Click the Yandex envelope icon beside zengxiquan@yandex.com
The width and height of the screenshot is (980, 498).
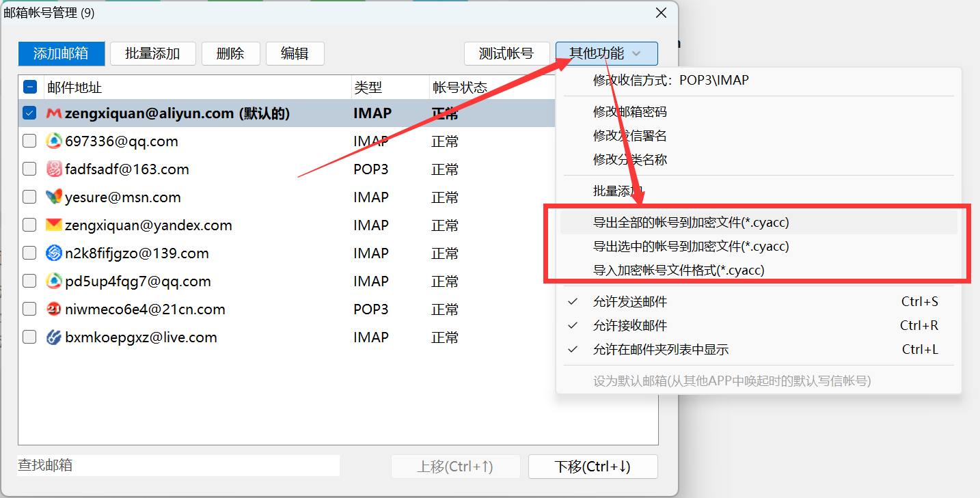(x=54, y=225)
